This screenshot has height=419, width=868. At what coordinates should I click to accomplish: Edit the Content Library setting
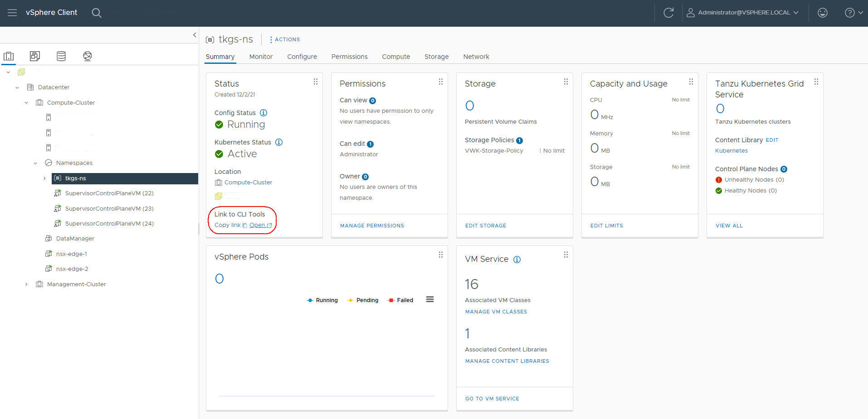tap(772, 140)
